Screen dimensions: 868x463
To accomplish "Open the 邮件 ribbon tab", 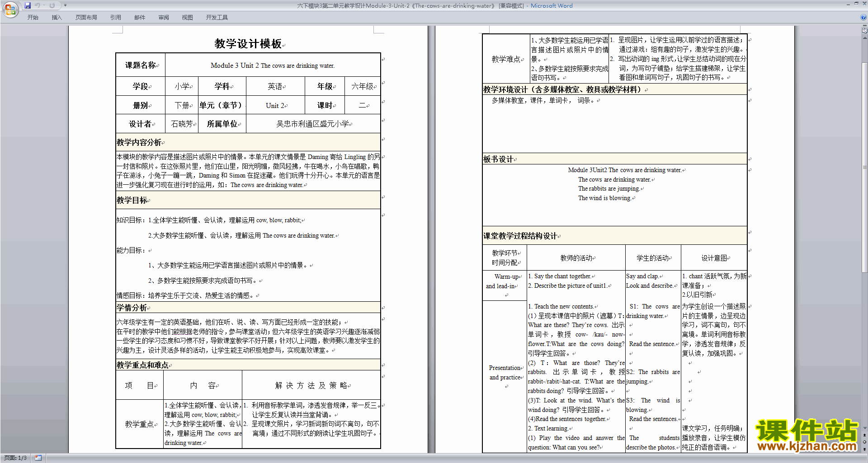I will coord(140,18).
